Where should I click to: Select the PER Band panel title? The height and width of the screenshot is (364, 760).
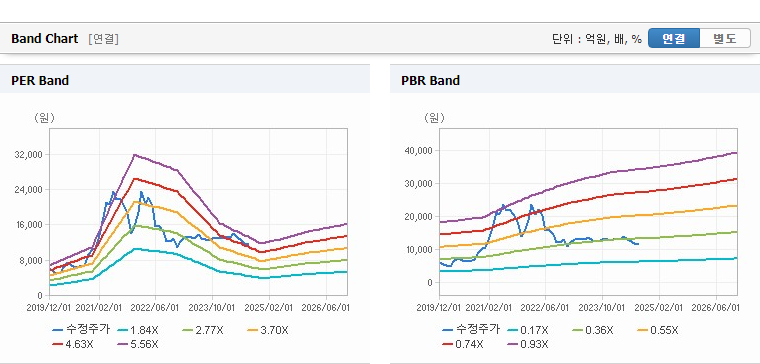coord(40,80)
